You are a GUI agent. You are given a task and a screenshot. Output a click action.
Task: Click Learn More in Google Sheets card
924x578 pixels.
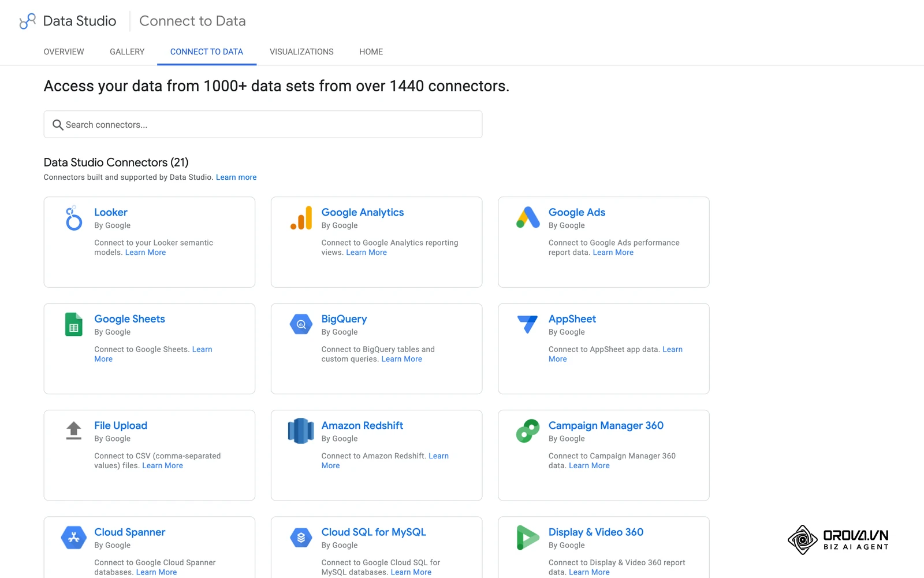click(202, 350)
